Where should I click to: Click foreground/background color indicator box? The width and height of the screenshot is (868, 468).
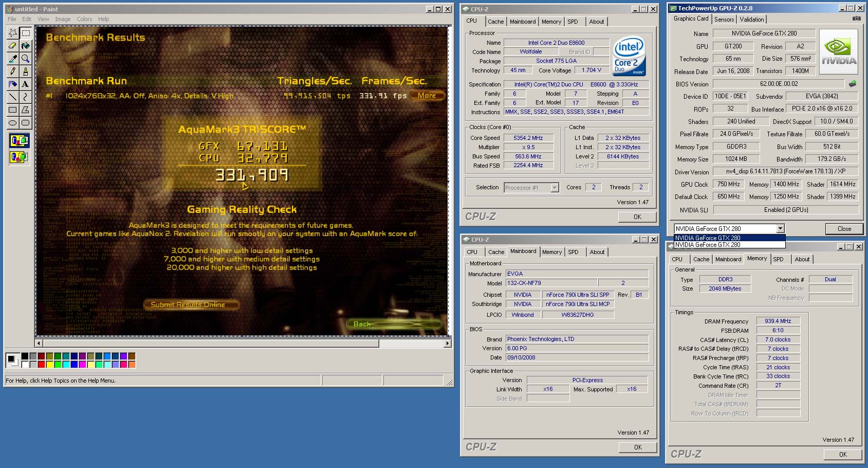pyautogui.click(x=12, y=360)
